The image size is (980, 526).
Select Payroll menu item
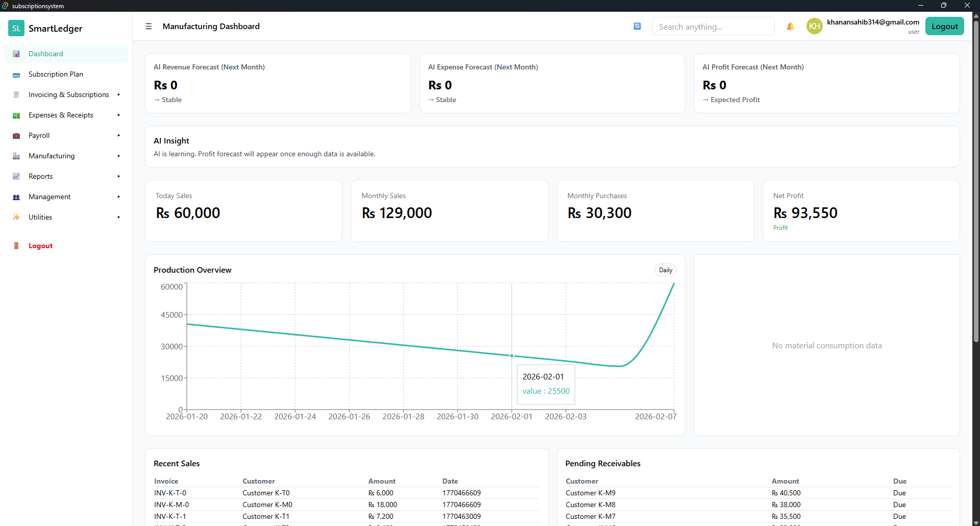(x=66, y=135)
